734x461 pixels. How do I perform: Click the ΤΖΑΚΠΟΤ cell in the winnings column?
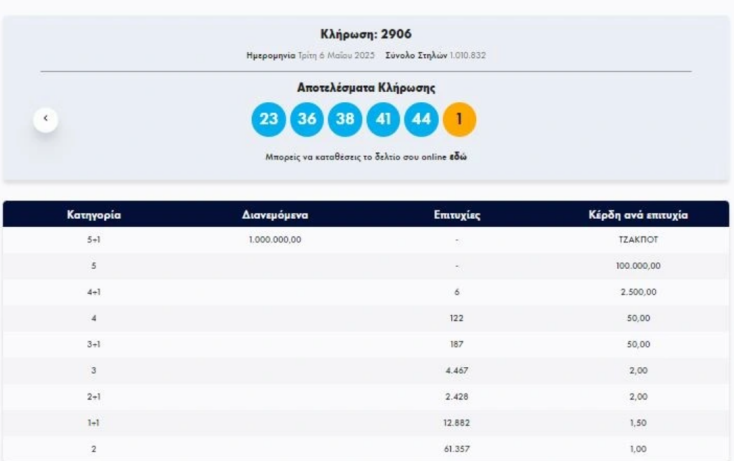click(638, 240)
